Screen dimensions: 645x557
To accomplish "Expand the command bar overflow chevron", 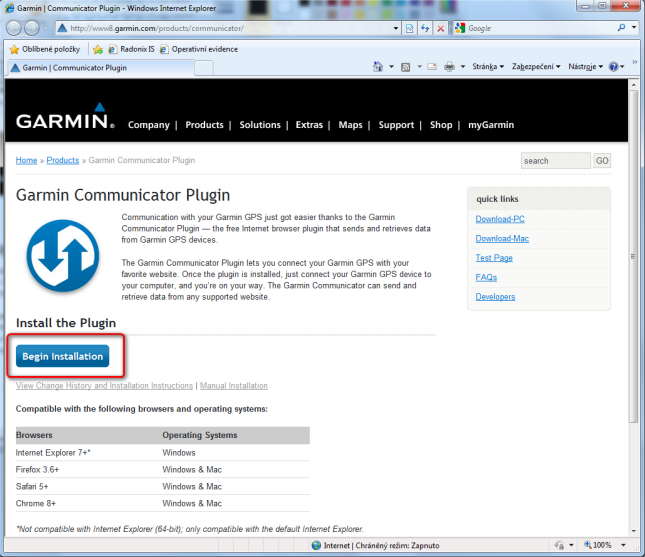I will [635, 62].
